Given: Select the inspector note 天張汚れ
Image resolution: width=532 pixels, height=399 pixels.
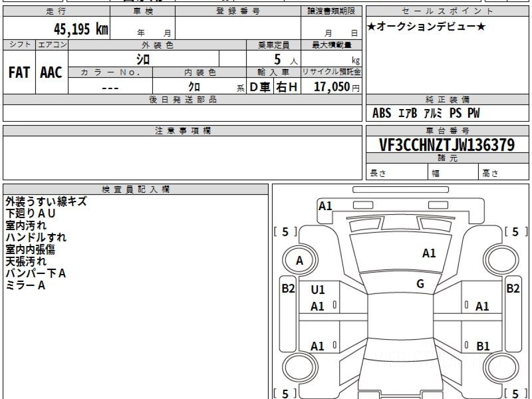Looking at the screenshot, I should pos(26,261).
